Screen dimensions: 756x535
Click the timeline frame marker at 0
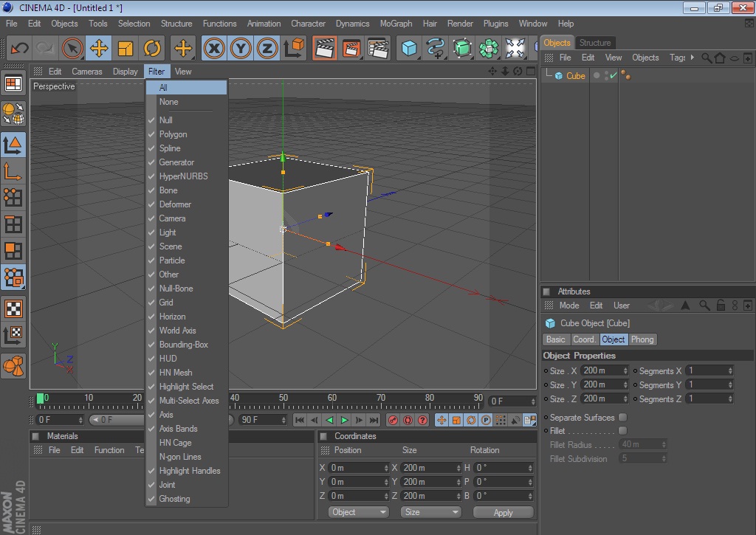[x=41, y=398]
